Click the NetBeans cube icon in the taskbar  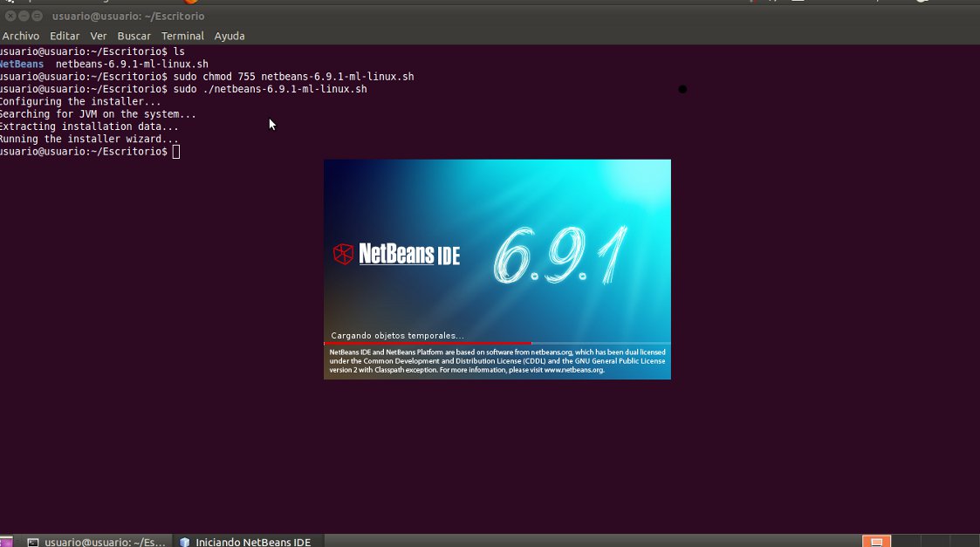click(x=184, y=542)
